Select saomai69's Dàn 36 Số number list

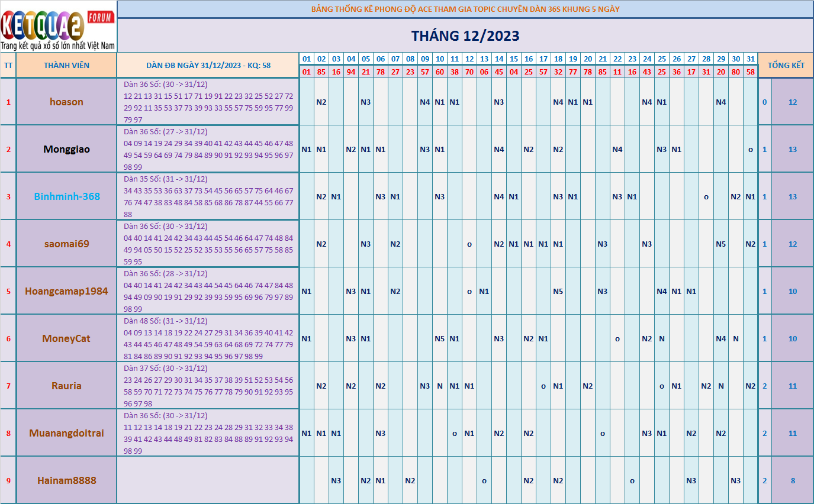[x=208, y=244]
